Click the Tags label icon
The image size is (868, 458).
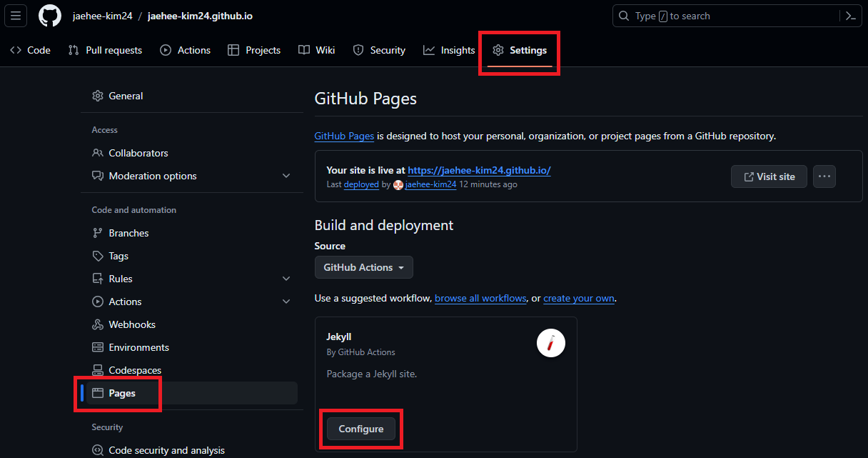coord(98,256)
